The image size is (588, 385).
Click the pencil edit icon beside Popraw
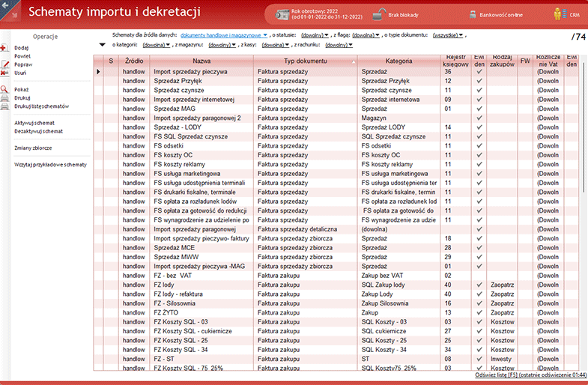tap(4, 64)
